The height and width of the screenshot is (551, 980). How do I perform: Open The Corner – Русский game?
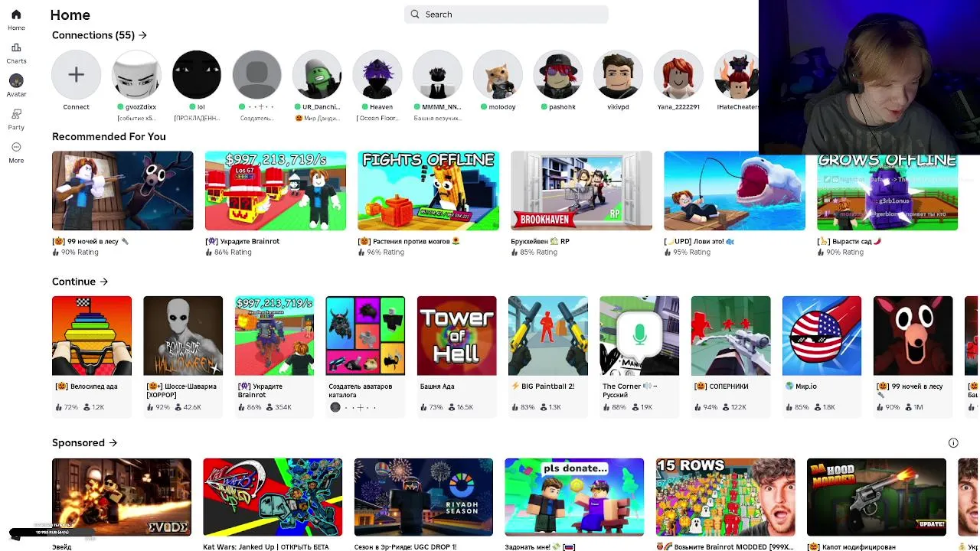coord(639,336)
